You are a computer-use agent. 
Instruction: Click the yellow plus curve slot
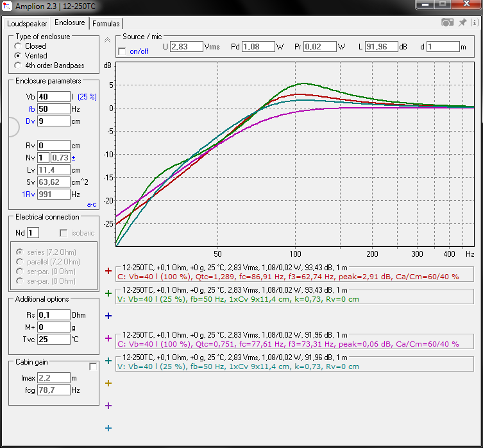(x=108, y=383)
